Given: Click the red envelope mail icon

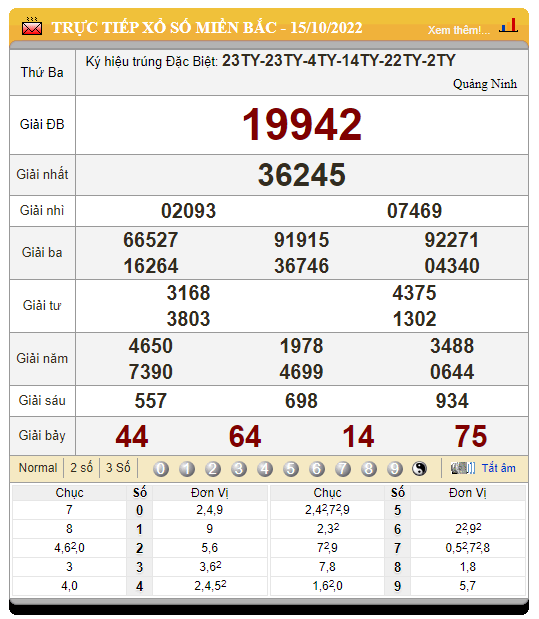Looking at the screenshot, I should [32, 26].
